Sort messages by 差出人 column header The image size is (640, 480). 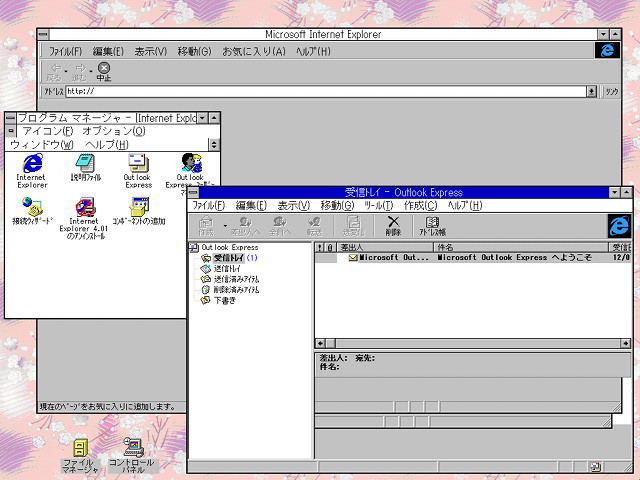[x=385, y=247]
